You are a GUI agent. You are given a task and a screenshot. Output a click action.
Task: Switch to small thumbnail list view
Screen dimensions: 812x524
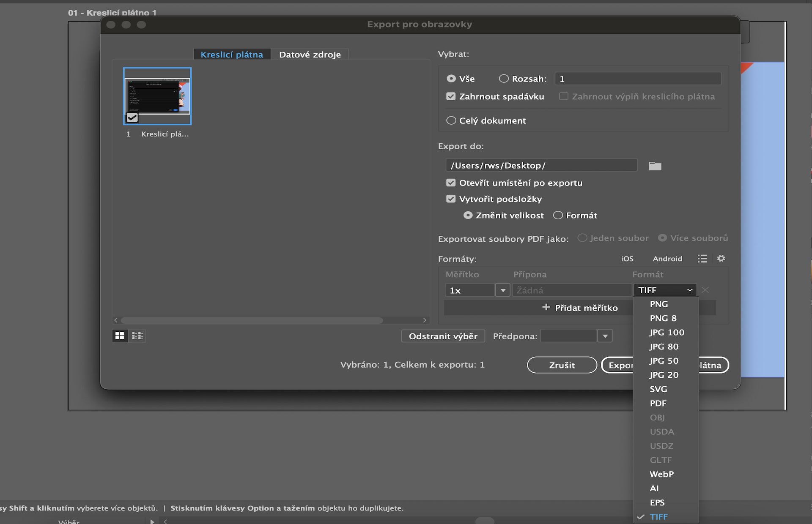(137, 336)
